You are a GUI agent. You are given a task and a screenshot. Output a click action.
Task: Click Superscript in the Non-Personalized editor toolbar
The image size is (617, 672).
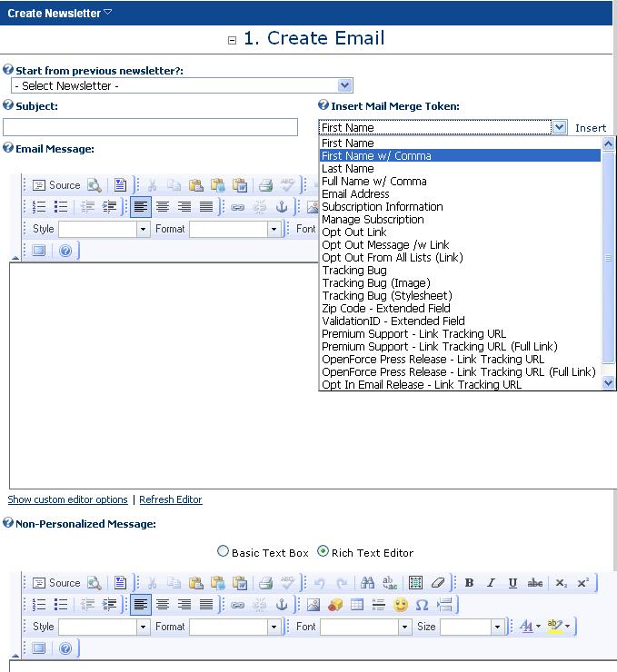(583, 583)
